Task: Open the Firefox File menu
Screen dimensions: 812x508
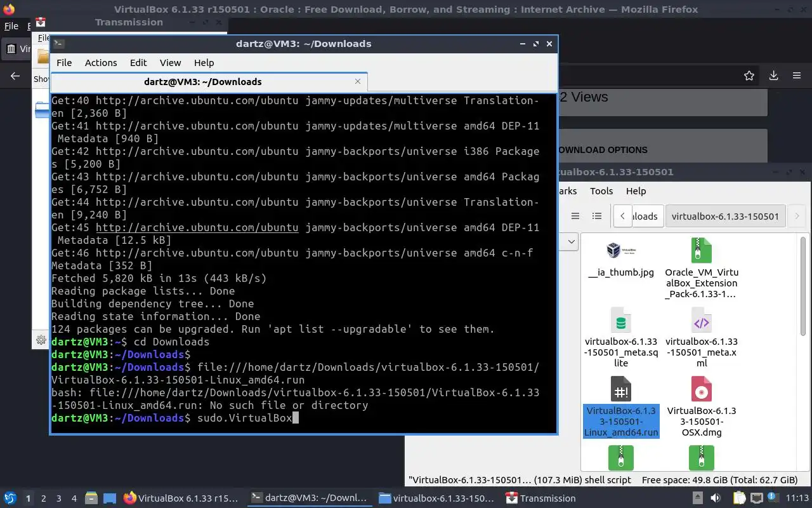Action: (x=11, y=26)
